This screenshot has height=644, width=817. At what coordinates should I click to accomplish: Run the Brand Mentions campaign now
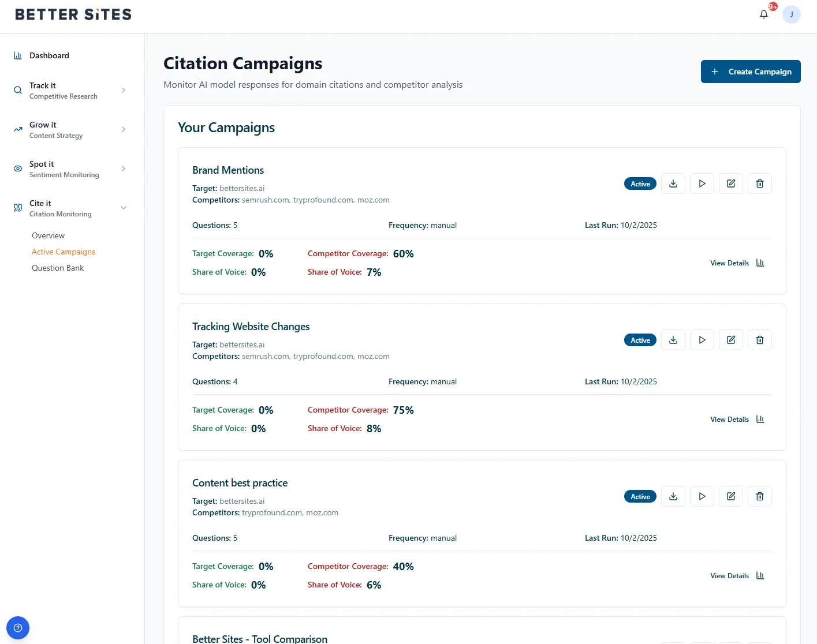click(702, 184)
